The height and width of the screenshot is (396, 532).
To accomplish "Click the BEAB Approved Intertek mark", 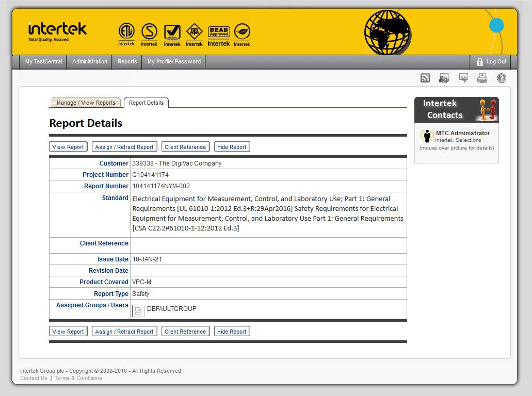I will tap(219, 36).
